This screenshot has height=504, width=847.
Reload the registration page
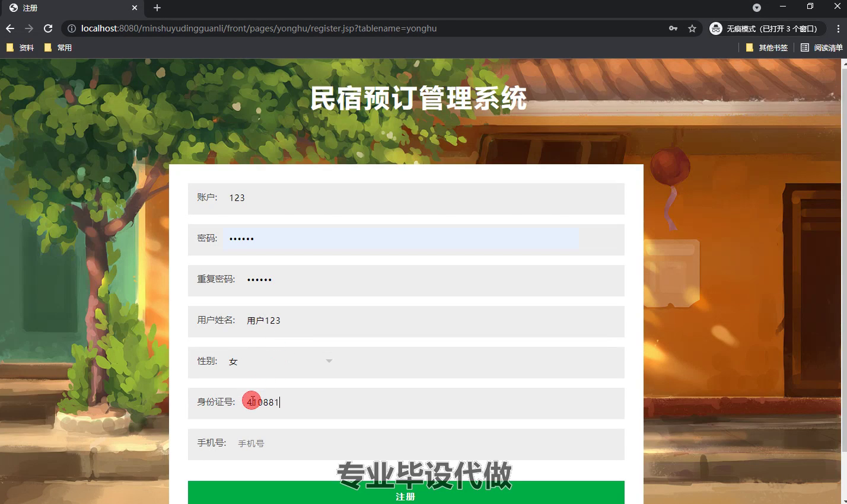[48, 28]
